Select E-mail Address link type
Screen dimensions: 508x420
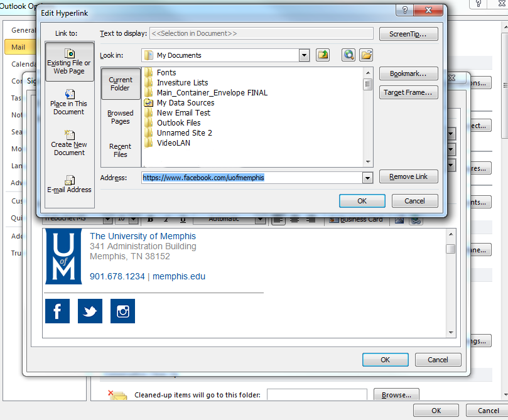[69, 184]
